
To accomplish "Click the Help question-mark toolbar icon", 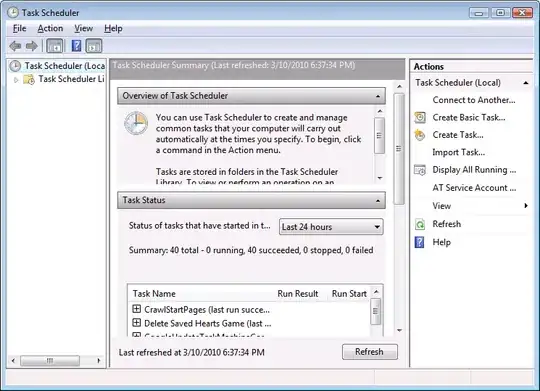I will click(76, 46).
